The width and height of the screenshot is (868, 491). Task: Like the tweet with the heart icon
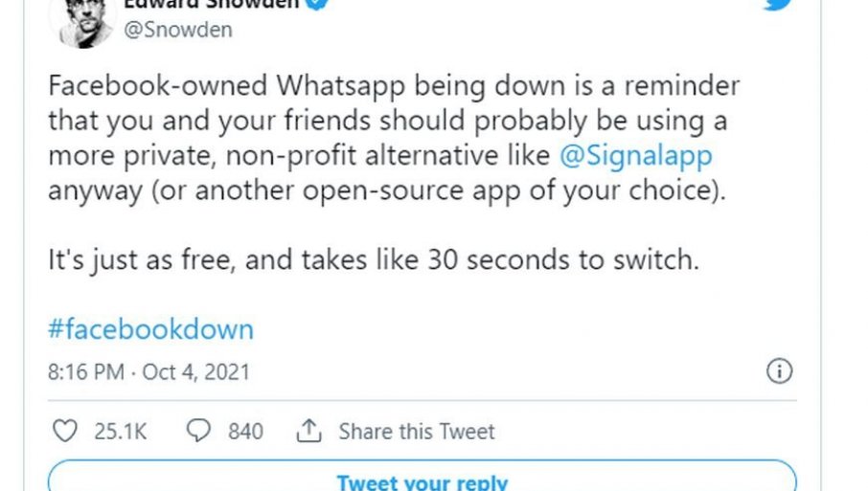(x=64, y=432)
